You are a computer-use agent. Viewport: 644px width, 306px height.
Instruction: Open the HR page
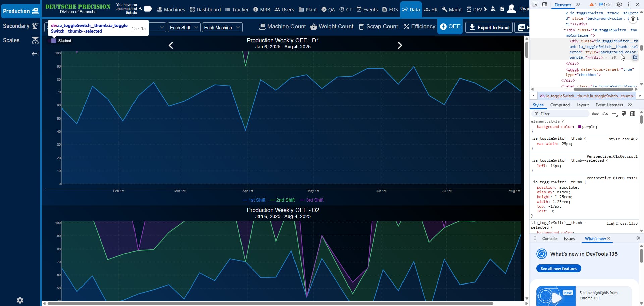[431, 10]
